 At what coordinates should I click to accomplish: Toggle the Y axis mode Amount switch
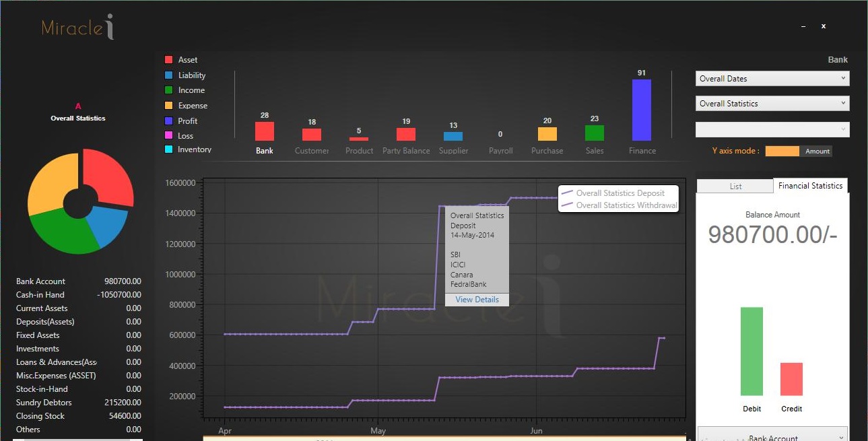(799, 151)
